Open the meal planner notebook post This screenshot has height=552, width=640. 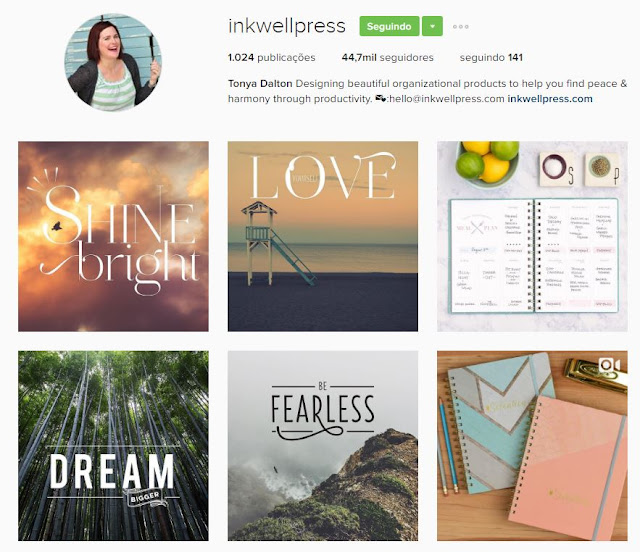tap(532, 236)
